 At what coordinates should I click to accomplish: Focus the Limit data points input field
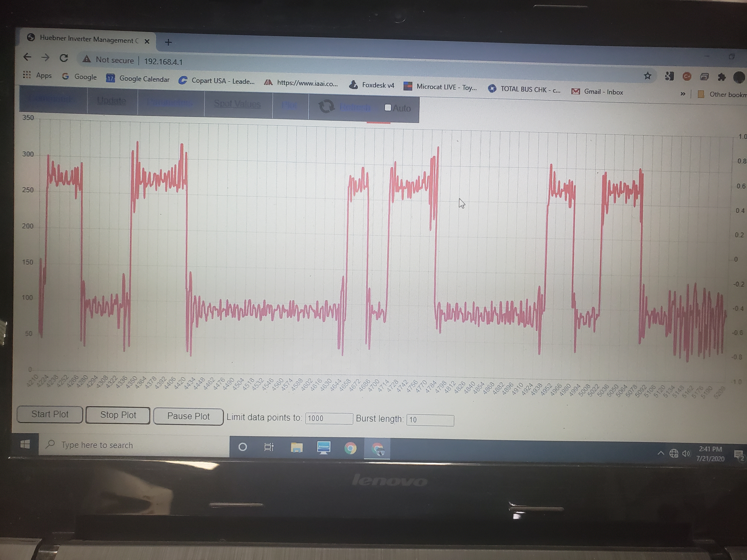[329, 419]
